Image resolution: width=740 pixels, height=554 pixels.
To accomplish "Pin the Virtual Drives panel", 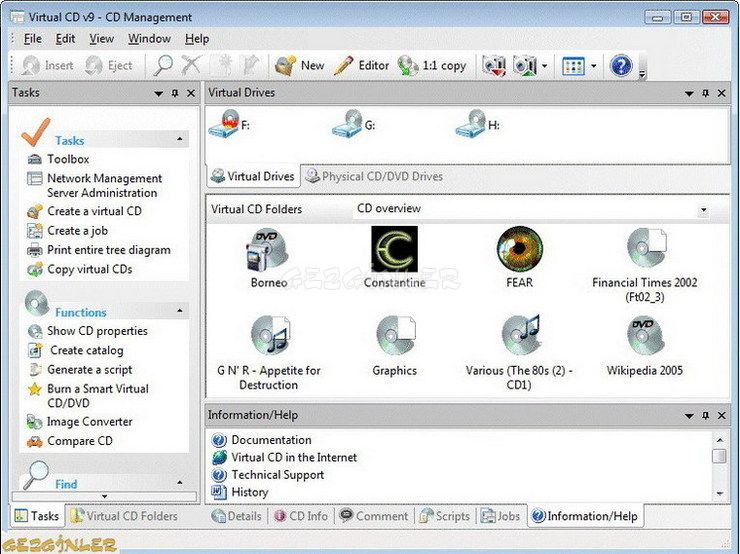I will coord(706,93).
